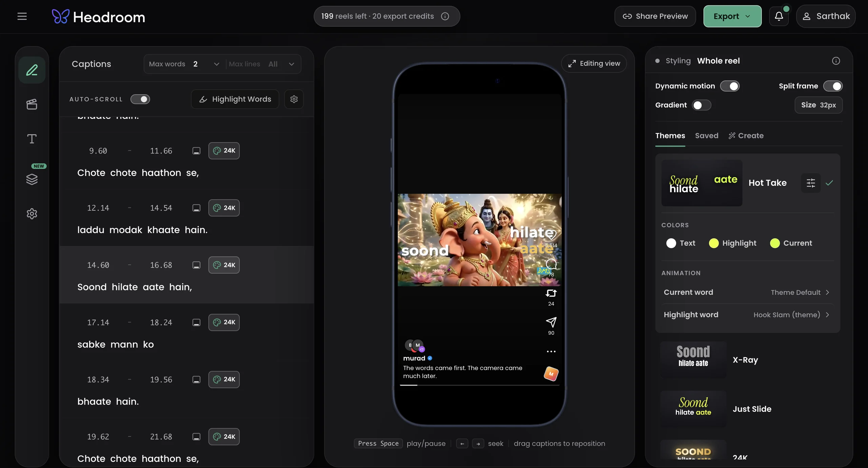Toggle the Gradient switch
The width and height of the screenshot is (868, 468).
(702, 105)
